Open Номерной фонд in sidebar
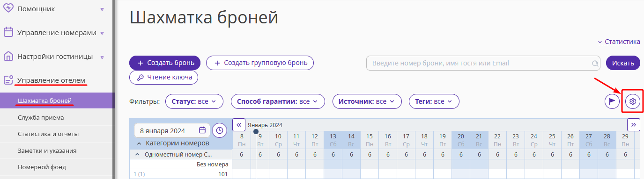Screen dimensions: 644x179 (x=42, y=167)
